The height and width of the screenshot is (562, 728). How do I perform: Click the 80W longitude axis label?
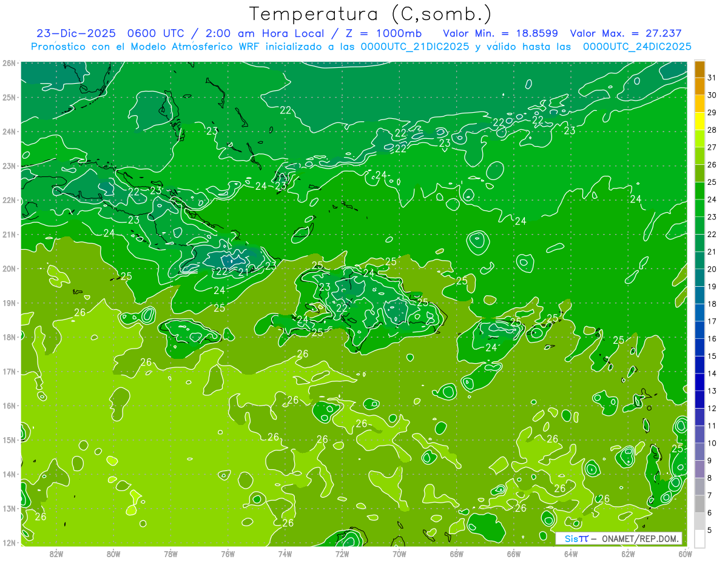tap(113, 554)
